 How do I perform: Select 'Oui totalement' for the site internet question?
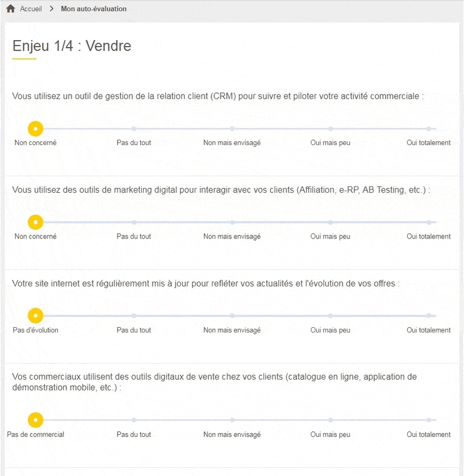(x=428, y=316)
